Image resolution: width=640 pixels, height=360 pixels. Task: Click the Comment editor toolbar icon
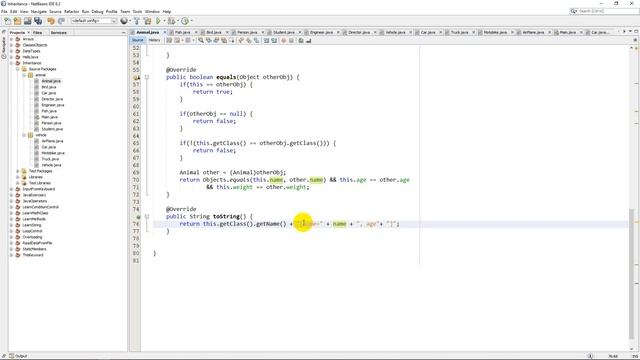pyautogui.click(x=301, y=40)
